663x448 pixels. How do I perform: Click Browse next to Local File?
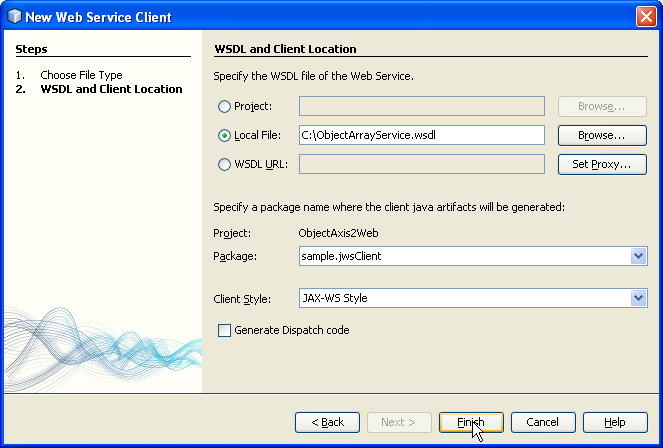coord(602,135)
